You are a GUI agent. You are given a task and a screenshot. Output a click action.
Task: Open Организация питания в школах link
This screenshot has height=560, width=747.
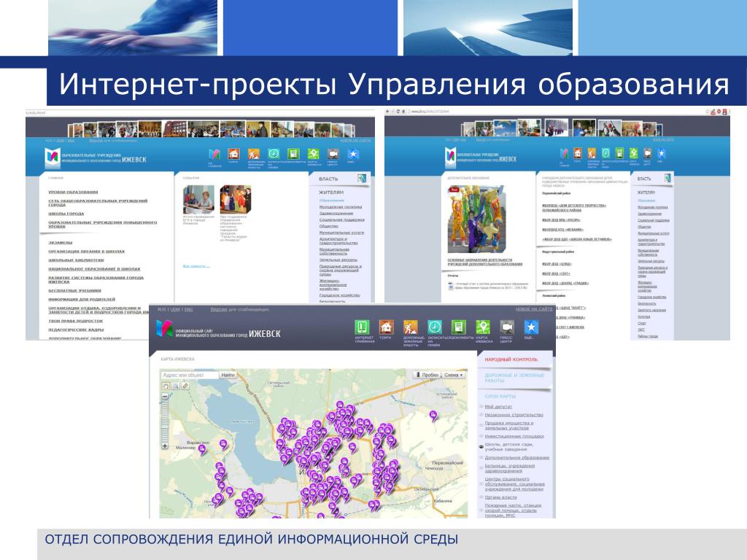click(86, 251)
